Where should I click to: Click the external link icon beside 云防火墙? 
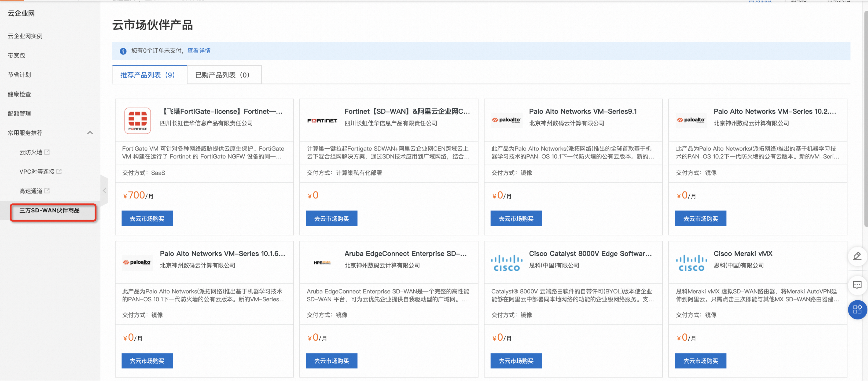pyautogui.click(x=47, y=152)
